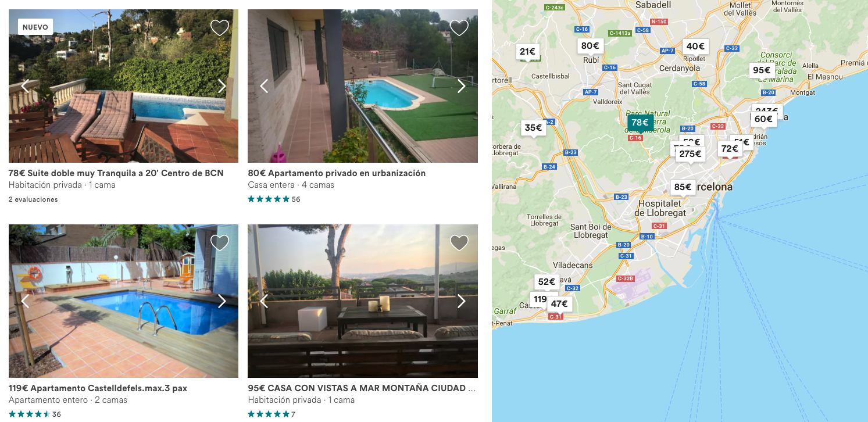Click the 40€ marker near Ripollet
This screenshot has height=422, width=868.
click(695, 47)
